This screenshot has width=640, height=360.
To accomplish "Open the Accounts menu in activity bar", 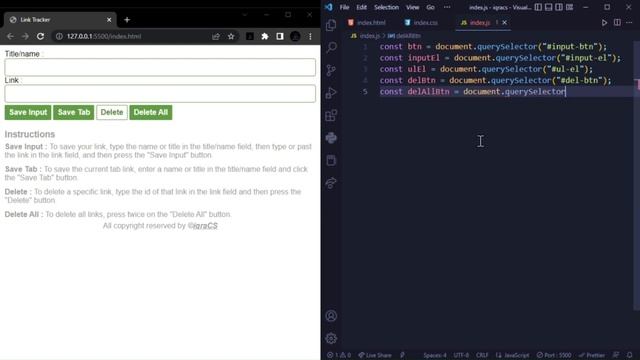I will point(331,316).
